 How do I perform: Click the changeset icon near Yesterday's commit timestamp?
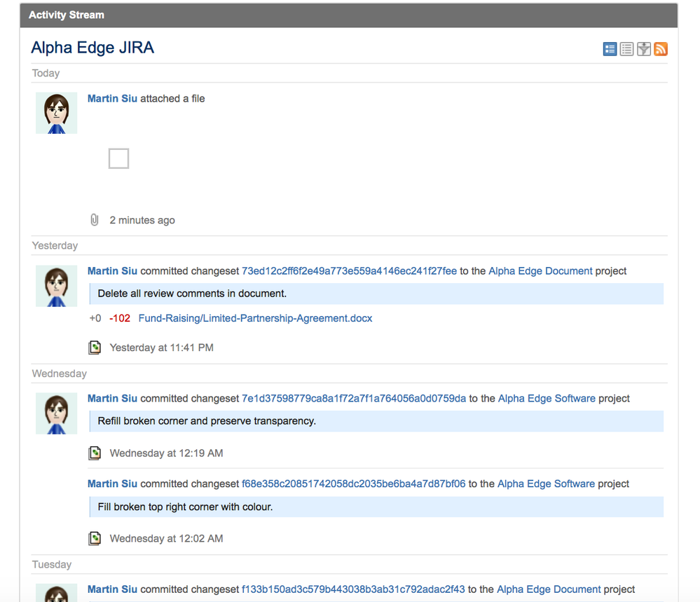(95, 347)
